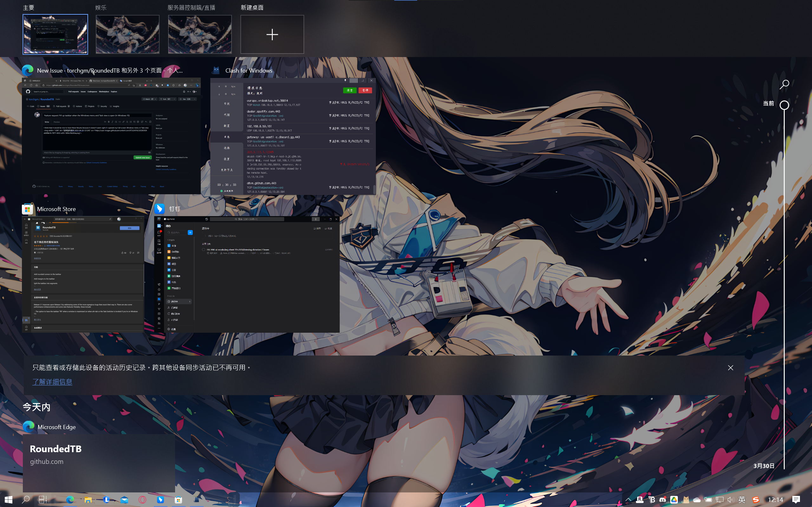
Task: Click the 当前 timeline slider handle
Action: (784, 105)
